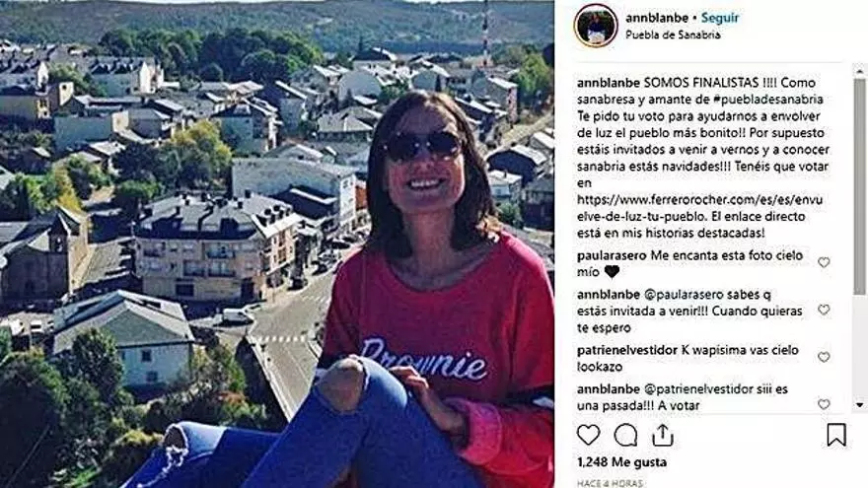Open the #puebladesanabria hashtag
This screenshot has height=488, width=868.
[767, 100]
